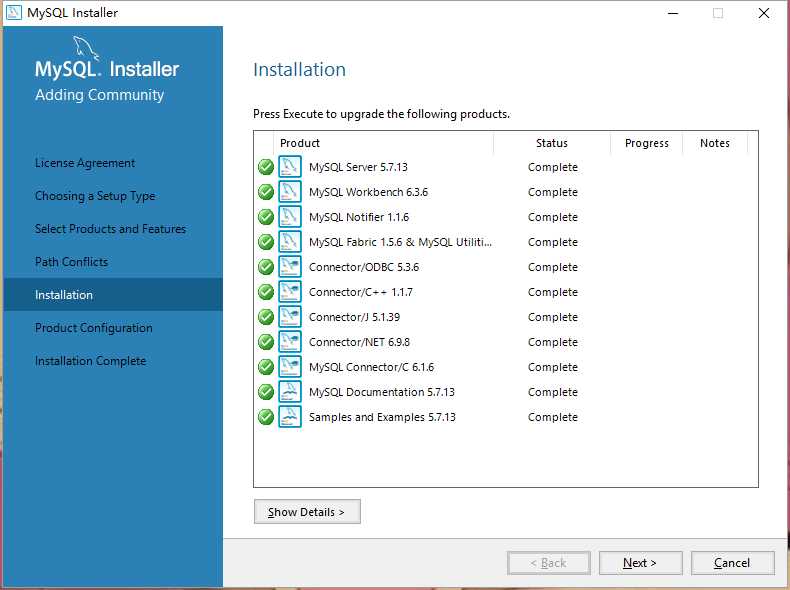Image resolution: width=790 pixels, height=590 pixels.
Task: Open Select Products and Features step
Action: pos(110,229)
